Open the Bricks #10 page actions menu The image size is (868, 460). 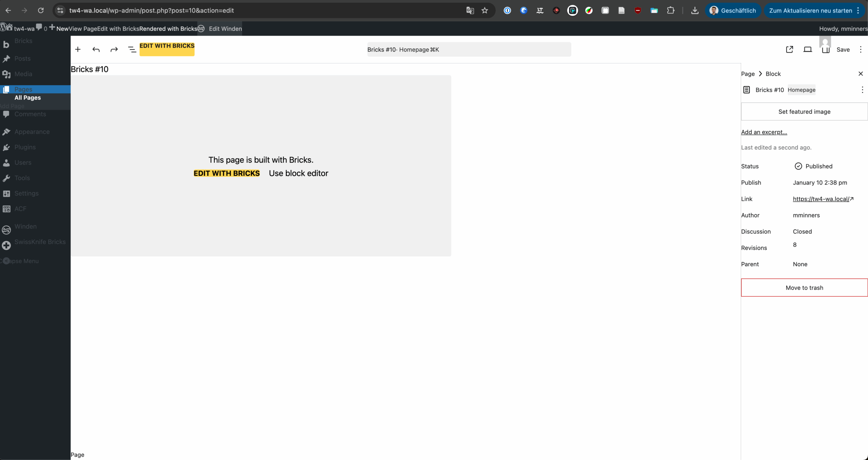[862, 90]
